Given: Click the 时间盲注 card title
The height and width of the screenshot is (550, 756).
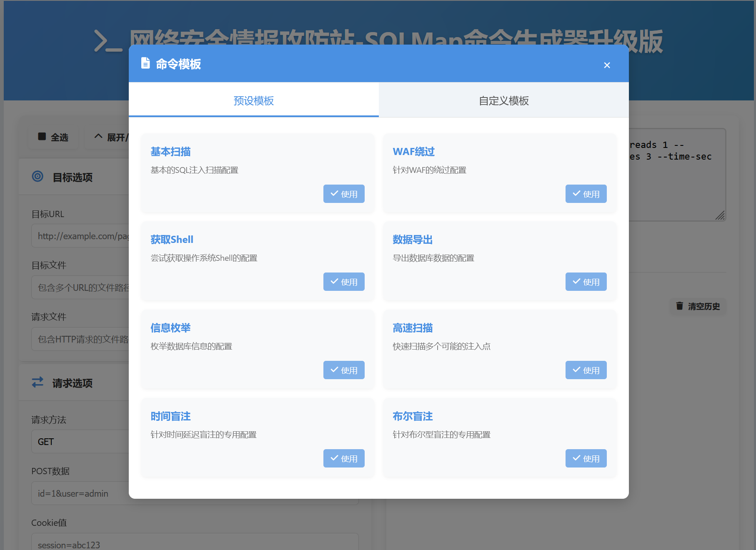Looking at the screenshot, I should (x=170, y=416).
